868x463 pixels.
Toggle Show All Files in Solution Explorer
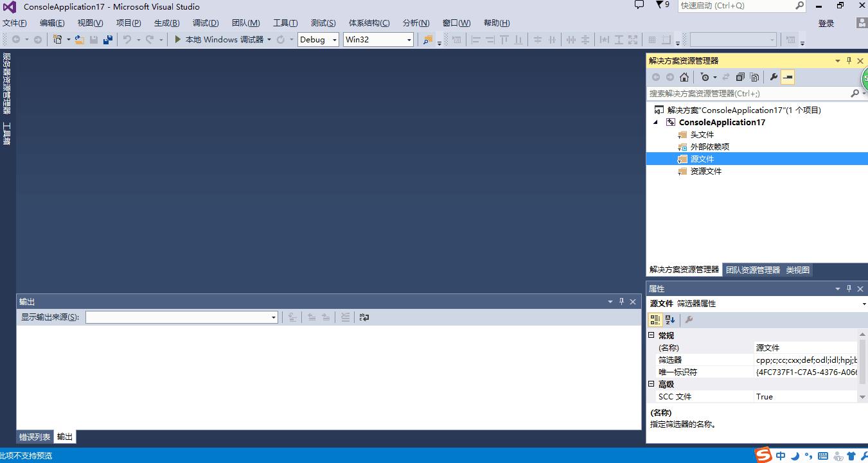[755, 77]
